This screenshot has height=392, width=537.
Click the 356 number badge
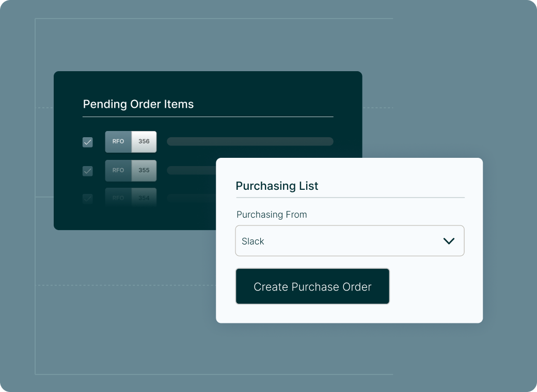pos(144,142)
